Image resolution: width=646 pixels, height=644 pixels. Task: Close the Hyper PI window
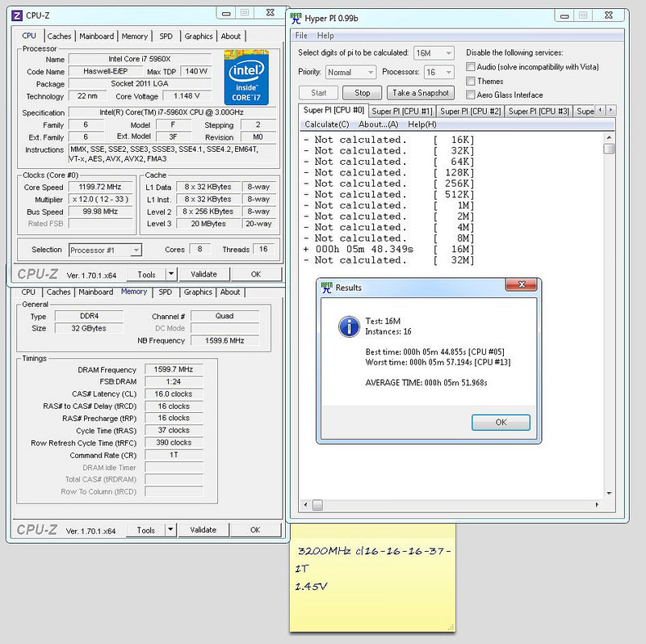click(x=609, y=15)
